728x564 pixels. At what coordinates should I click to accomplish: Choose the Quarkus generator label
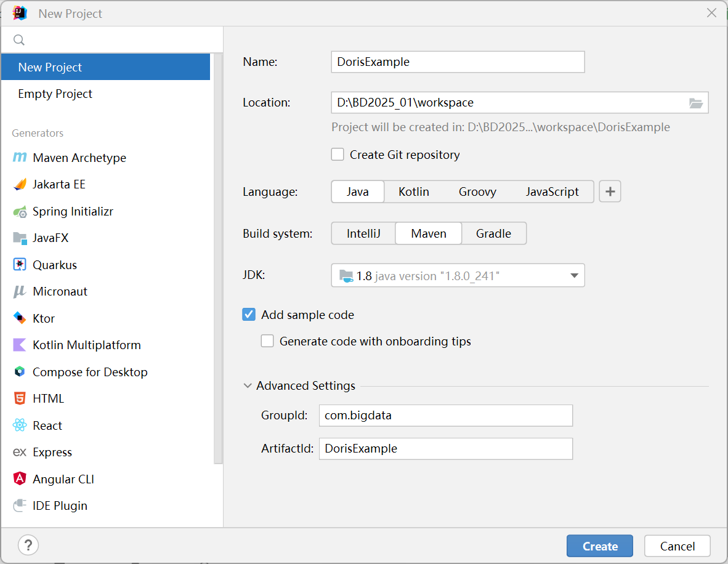[55, 265]
